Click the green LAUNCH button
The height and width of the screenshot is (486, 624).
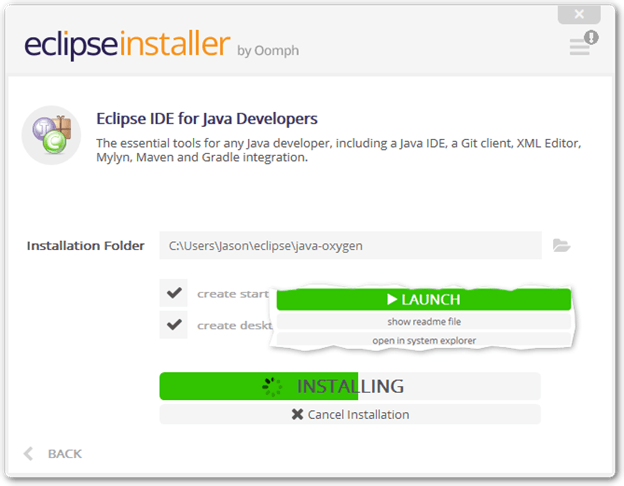424,299
